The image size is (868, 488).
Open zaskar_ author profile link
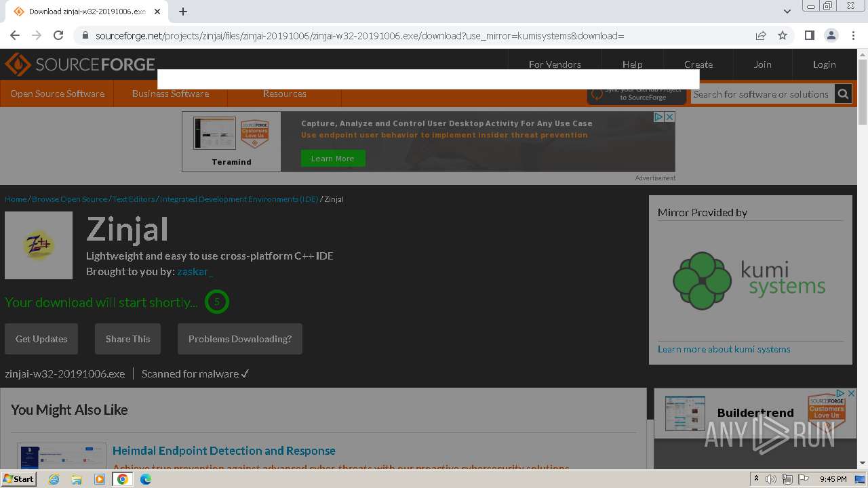click(195, 272)
